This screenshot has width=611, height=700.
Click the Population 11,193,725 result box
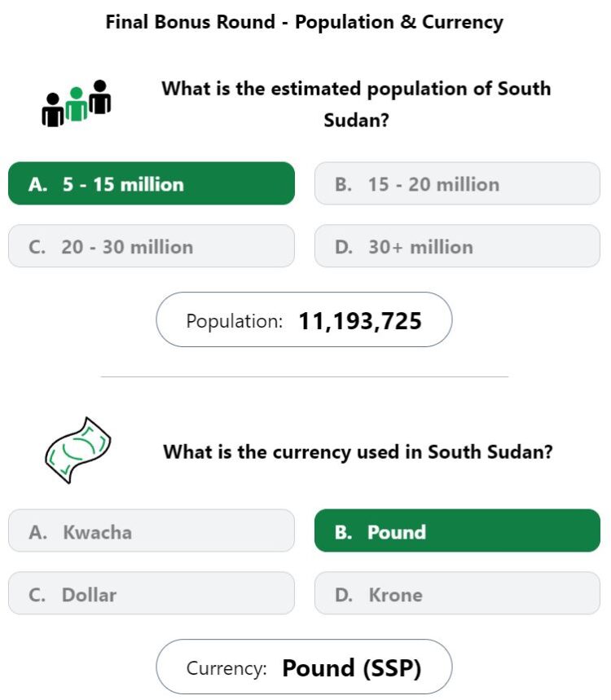[304, 319]
